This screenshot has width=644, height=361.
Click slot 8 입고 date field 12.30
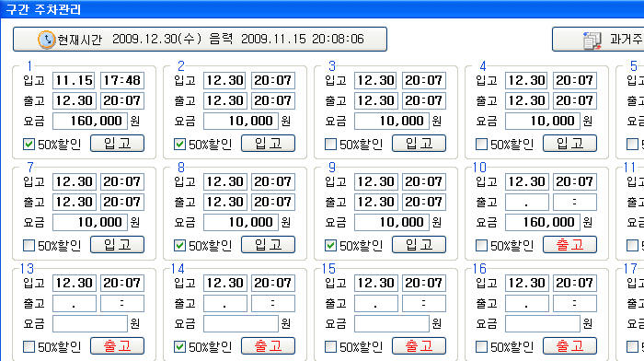point(225,181)
